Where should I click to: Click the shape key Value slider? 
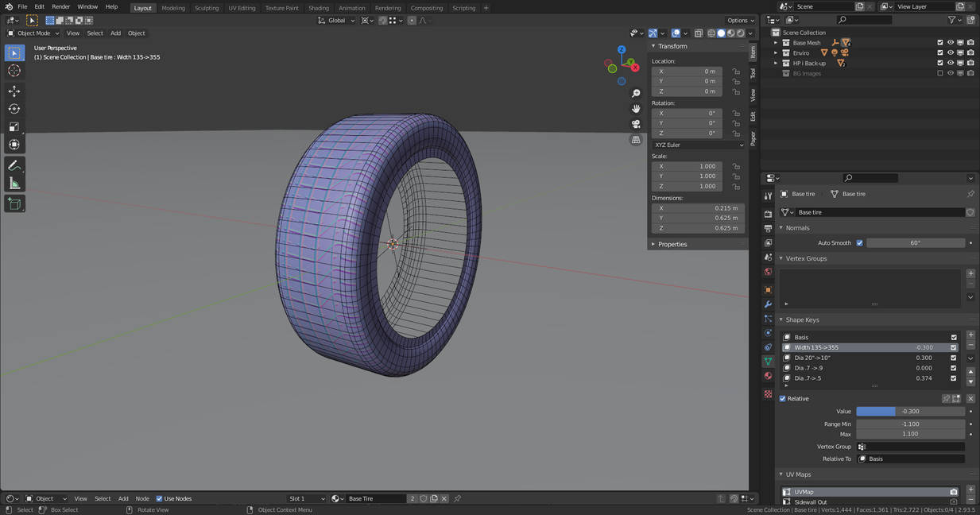coord(909,412)
